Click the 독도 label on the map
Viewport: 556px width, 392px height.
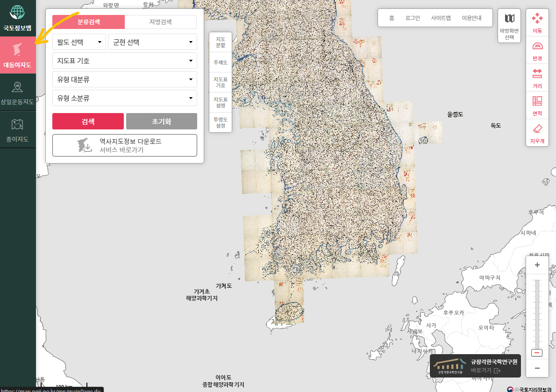pyautogui.click(x=496, y=126)
